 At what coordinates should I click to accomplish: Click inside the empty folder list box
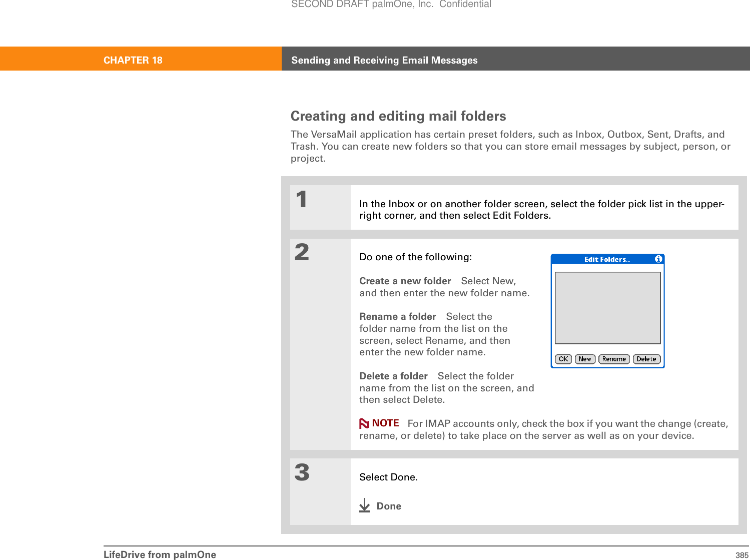click(608, 308)
